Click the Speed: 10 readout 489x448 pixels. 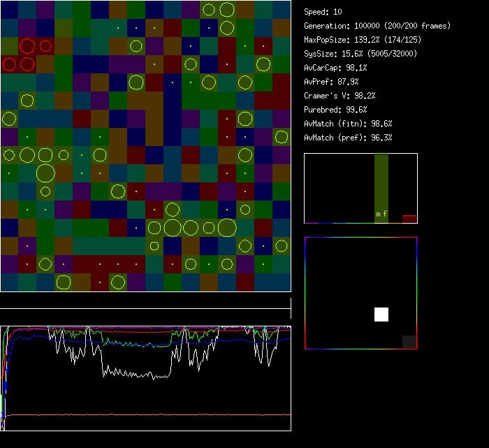323,12
